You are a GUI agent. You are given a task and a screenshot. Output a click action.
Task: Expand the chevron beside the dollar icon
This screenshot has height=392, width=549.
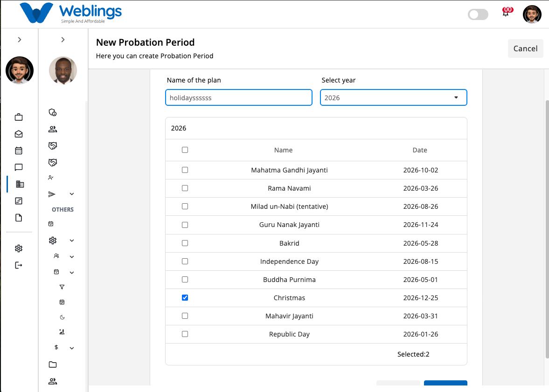click(x=72, y=348)
